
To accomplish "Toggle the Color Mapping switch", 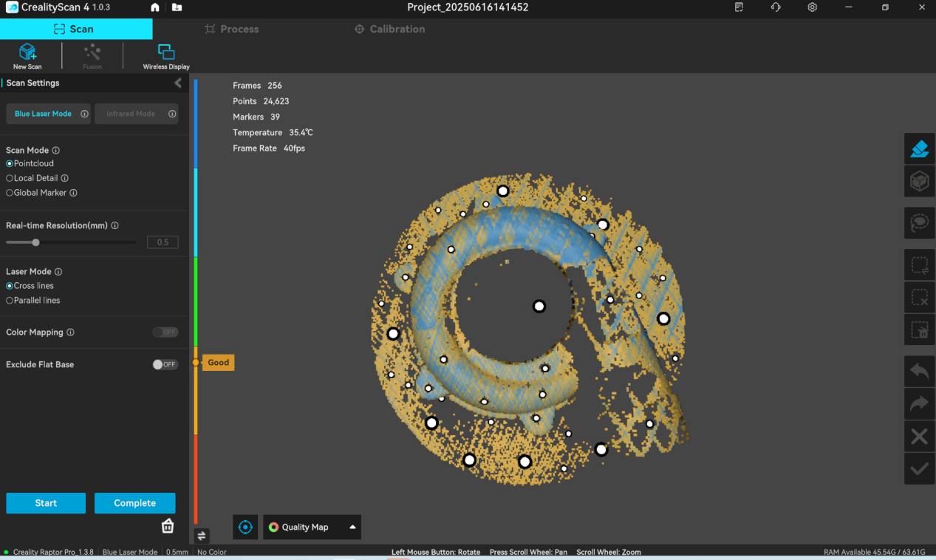I will tap(165, 332).
